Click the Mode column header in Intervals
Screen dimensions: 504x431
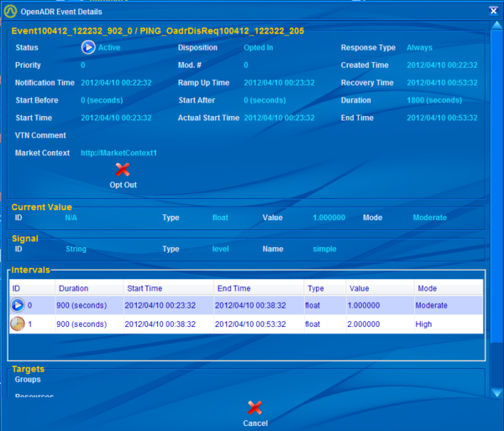(449, 288)
